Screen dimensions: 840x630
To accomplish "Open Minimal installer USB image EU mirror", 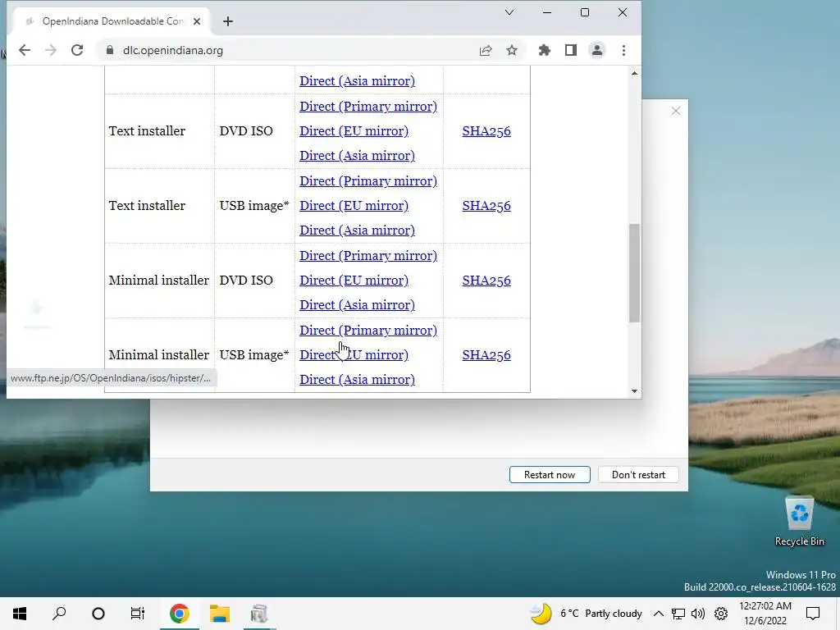I will (x=354, y=354).
